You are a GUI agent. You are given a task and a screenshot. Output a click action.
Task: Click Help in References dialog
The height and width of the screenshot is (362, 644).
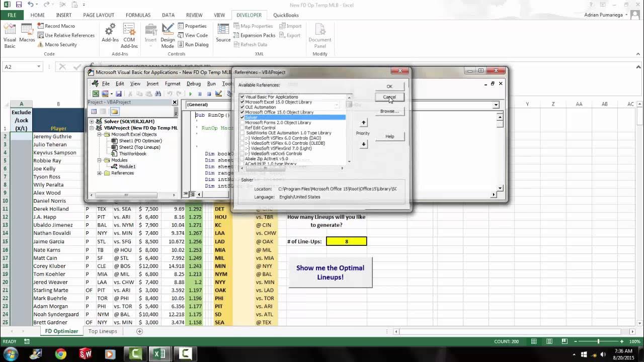[389, 136]
